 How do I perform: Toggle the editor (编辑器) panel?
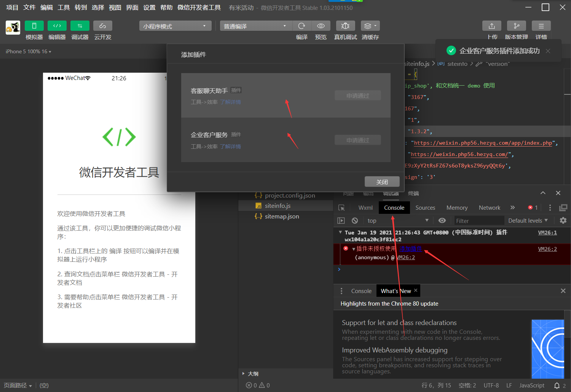pyautogui.click(x=57, y=25)
